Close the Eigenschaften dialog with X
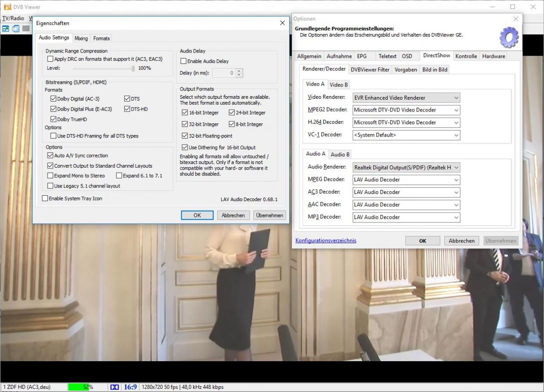Viewport: 544px width, 392px height. pos(282,23)
